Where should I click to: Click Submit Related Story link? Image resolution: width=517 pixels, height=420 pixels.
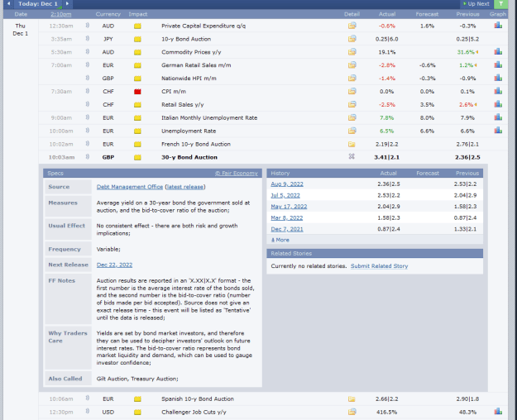[379, 266]
